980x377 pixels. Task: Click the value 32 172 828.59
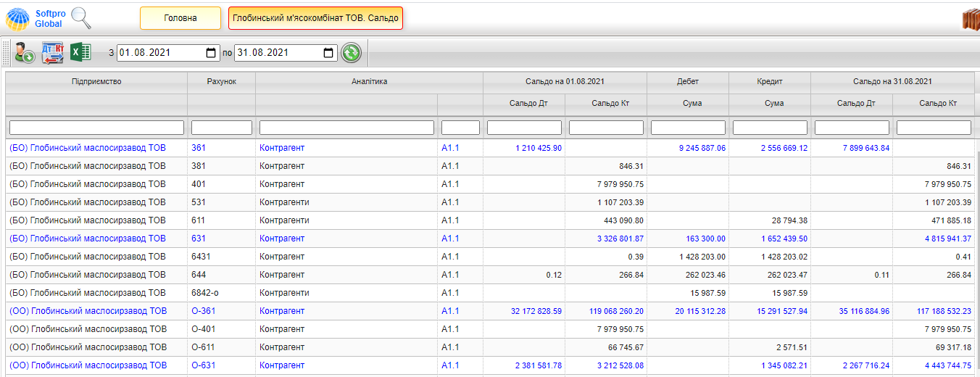(x=536, y=311)
